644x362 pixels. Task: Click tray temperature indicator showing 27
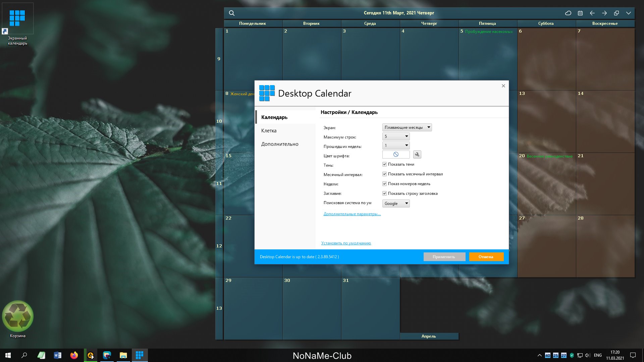click(x=564, y=355)
